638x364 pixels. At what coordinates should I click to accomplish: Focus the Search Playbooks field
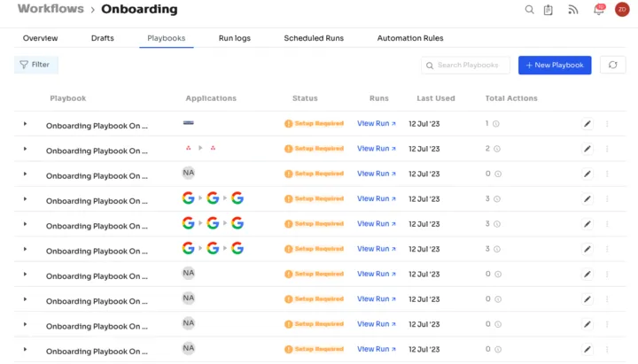[x=465, y=65]
